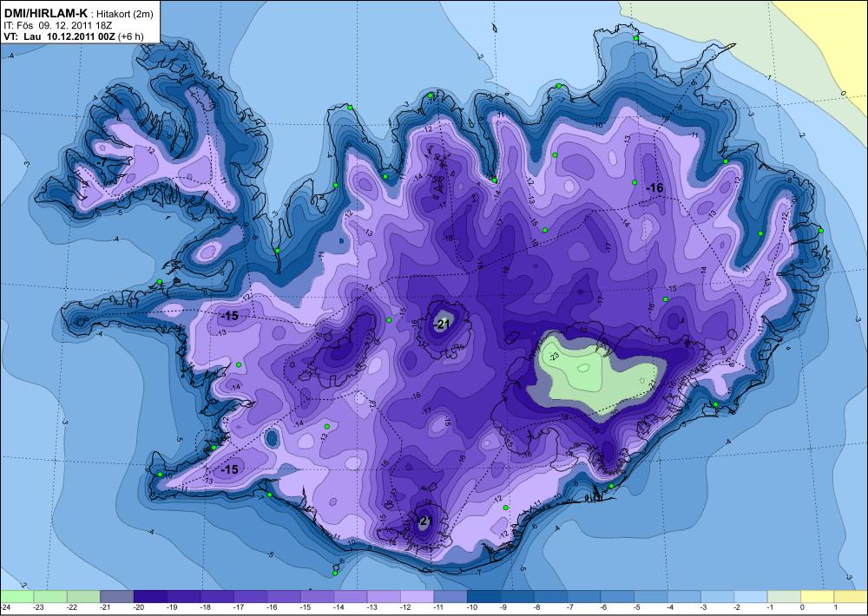Image resolution: width=868 pixels, height=616 pixels.
Task: Click the -4 tick label in color scale
Action: (x=671, y=607)
